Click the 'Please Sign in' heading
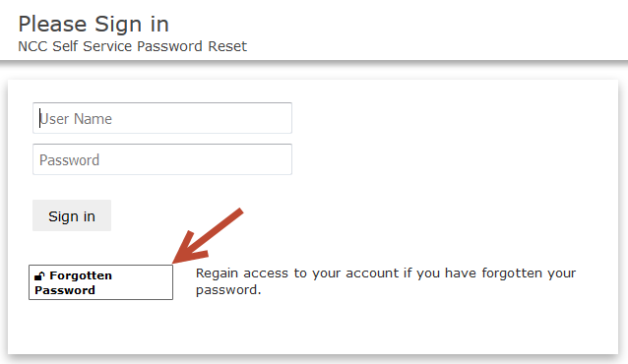 tap(94, 24)
